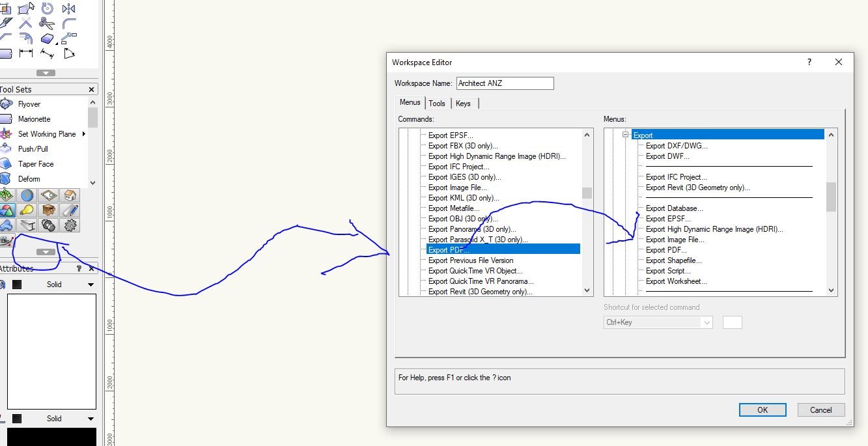Select the Flyover tool
The width and height of the screenshot is (868, 446).
coord(29,104)
